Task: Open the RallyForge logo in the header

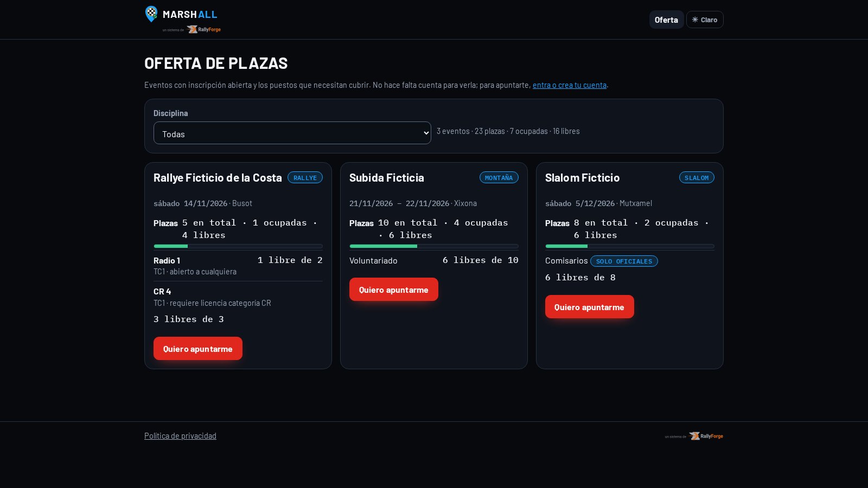Action: [x=204, y=29]
